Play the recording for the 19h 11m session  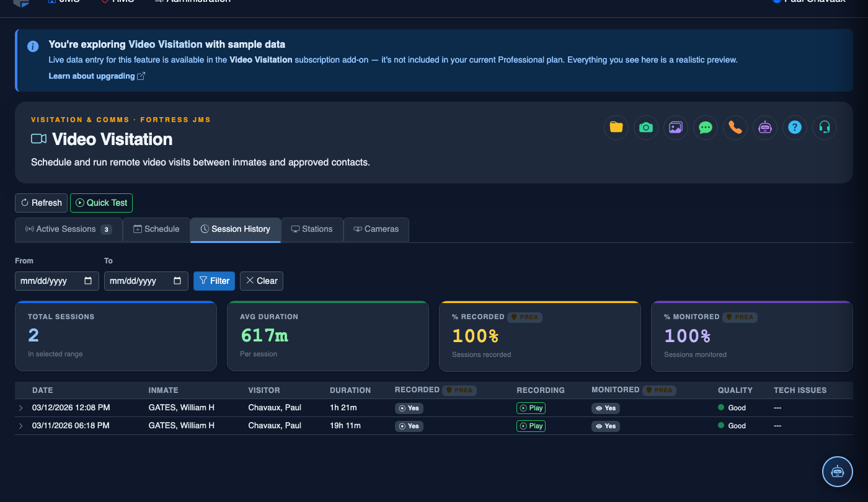(x=531, y=426)
